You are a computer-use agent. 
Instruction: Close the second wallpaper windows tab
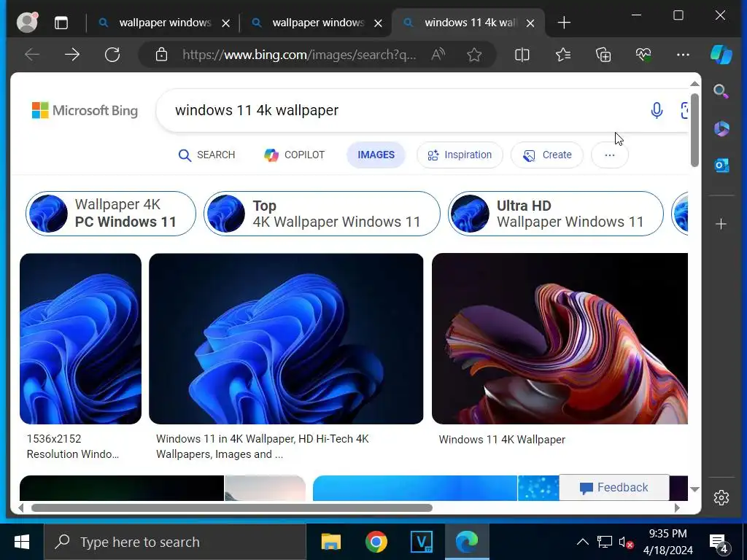pos(379,23)
